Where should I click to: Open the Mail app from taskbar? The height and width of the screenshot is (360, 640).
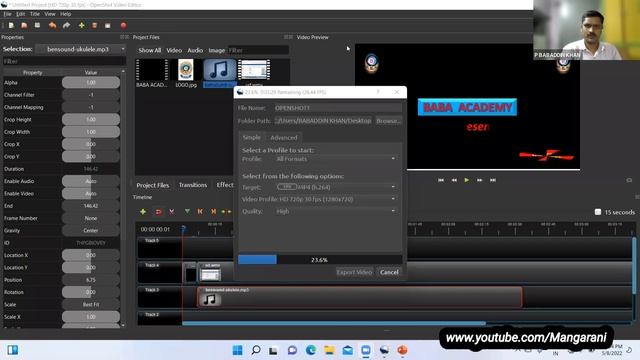[x=348, y=350]
